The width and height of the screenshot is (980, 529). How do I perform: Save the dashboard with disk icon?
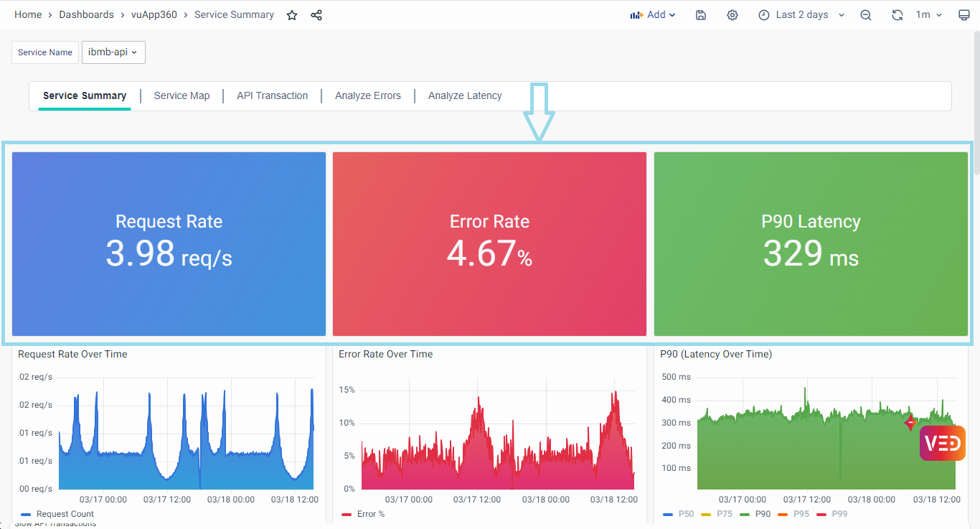[x=701, y=15]
